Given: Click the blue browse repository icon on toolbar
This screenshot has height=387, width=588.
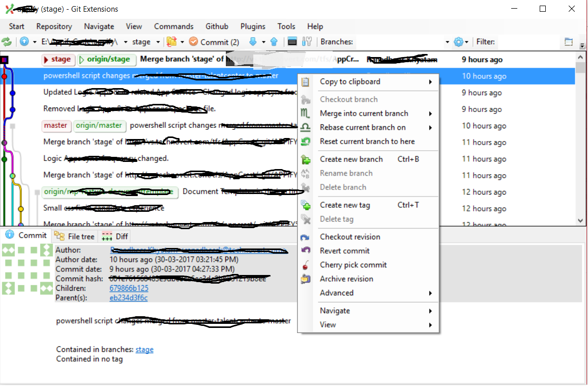Looking at the screenshot, I should [x=23, y=42].
